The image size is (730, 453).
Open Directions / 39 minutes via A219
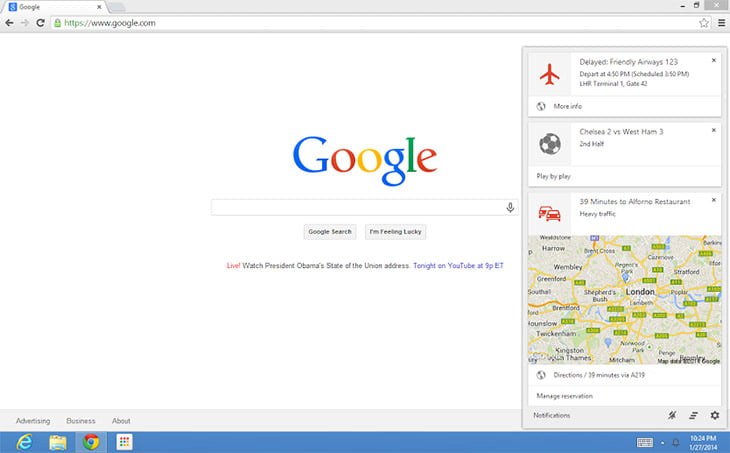point(599,375)
